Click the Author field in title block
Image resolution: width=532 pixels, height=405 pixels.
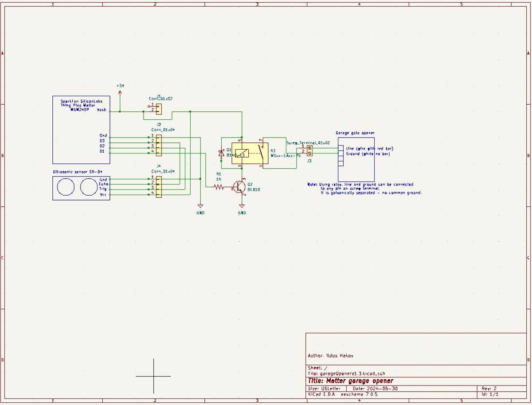[331, 356]
